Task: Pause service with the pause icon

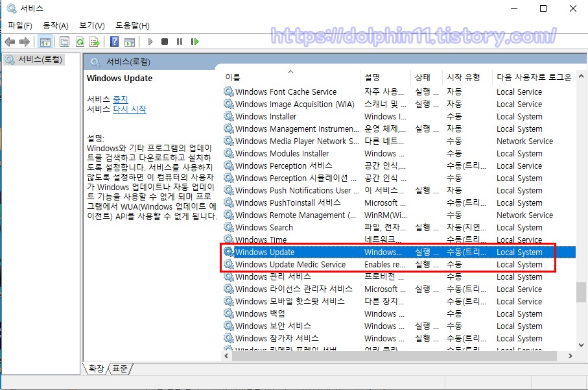Action: (180, 42)
